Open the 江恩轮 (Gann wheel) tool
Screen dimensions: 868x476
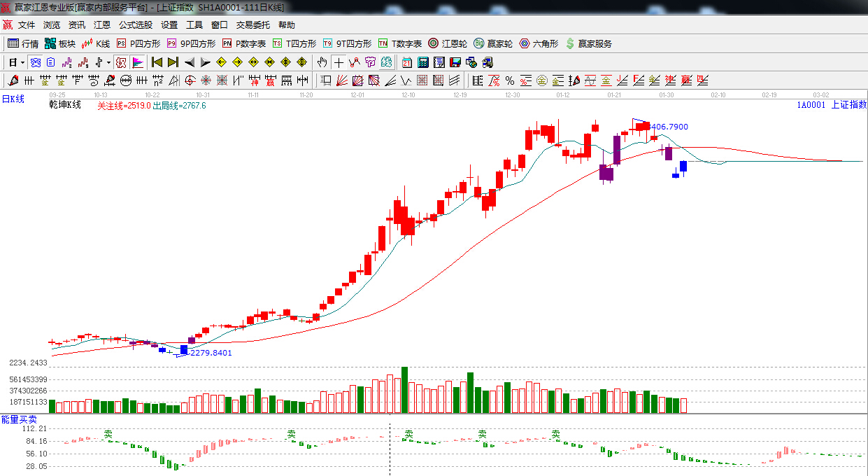click(x=448, y=43)
